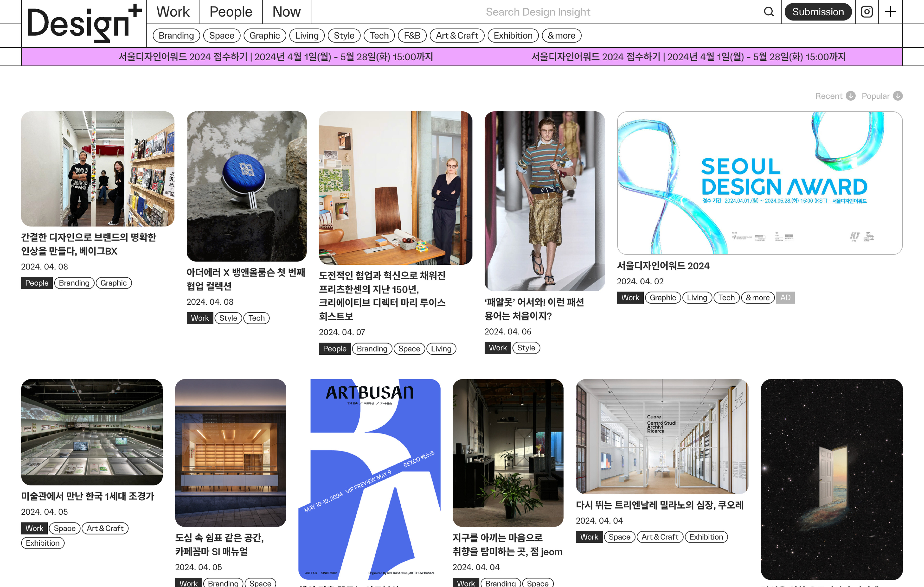Image resolution: width=924 pixels, height=587 pixels.
Task: Open article title 지구를 아끼는 마음으로
Action: (x=508, y=545)
